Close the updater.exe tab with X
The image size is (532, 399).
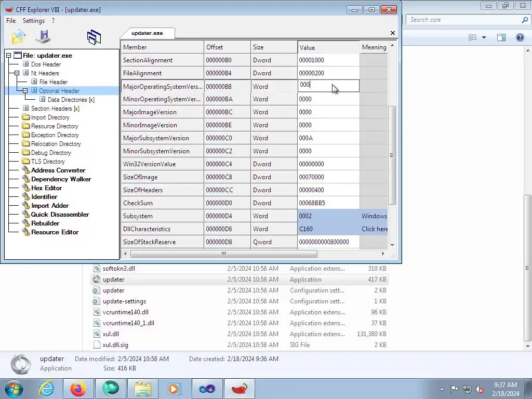tap(393, 33)
